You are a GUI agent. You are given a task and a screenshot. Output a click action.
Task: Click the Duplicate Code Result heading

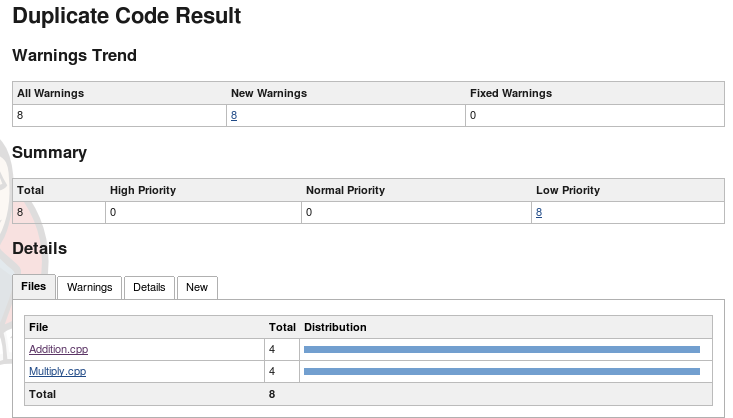[x=126, y=17]
